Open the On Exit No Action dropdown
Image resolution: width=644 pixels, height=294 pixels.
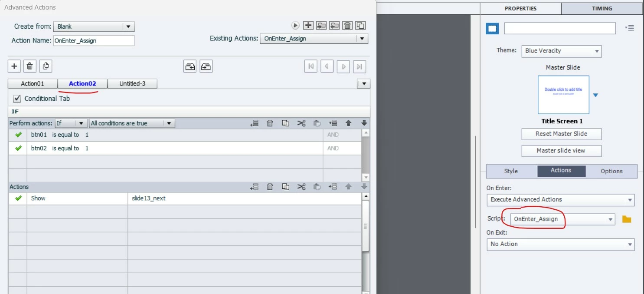click(561, 244)
